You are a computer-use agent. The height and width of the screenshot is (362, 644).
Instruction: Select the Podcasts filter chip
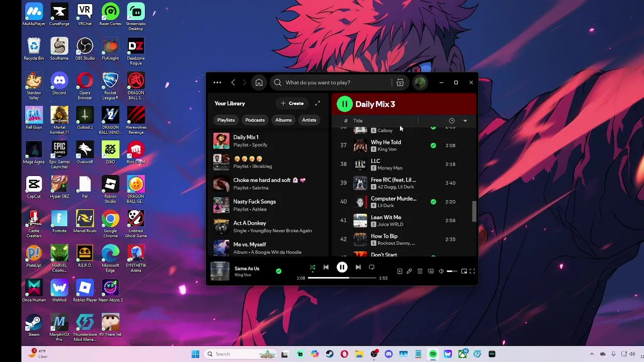pyautogui.click(x=255, y=120)
